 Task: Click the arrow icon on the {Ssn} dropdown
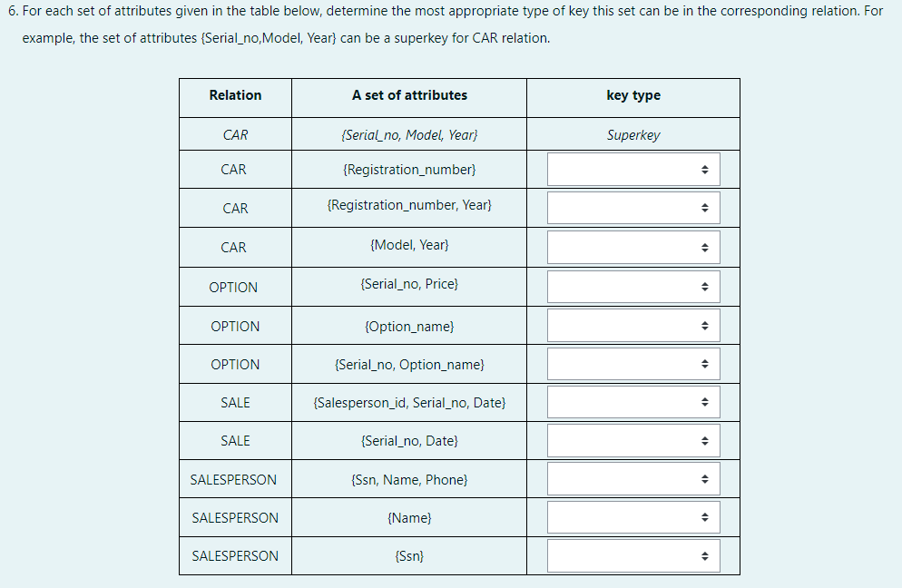coord(706,554)
